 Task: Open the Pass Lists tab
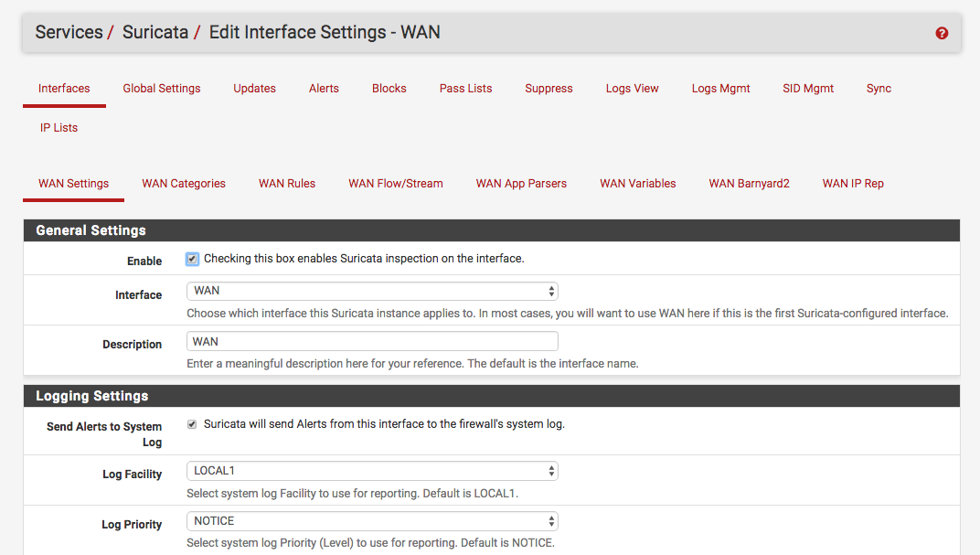tap(465, 89)
